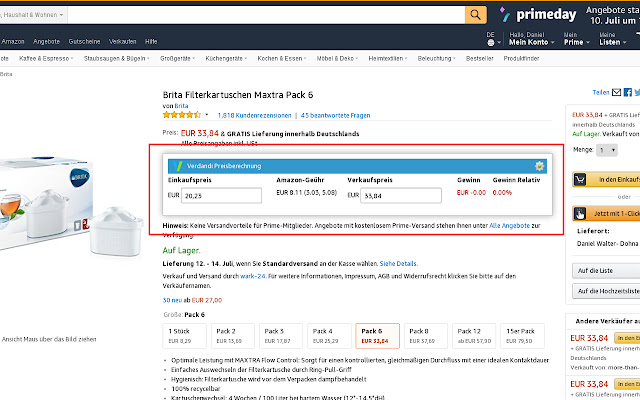Click the Einkaufspreis input field
640x400 pixels.
pos(221,196)
